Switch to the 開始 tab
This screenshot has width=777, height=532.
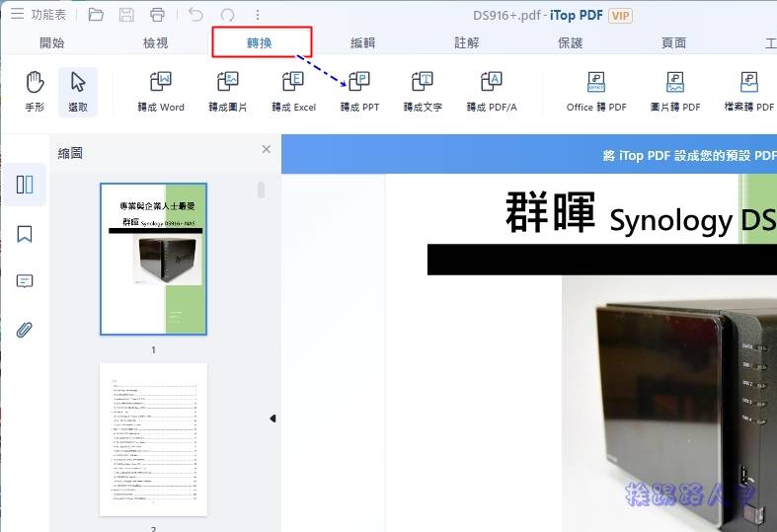point(52,43)
